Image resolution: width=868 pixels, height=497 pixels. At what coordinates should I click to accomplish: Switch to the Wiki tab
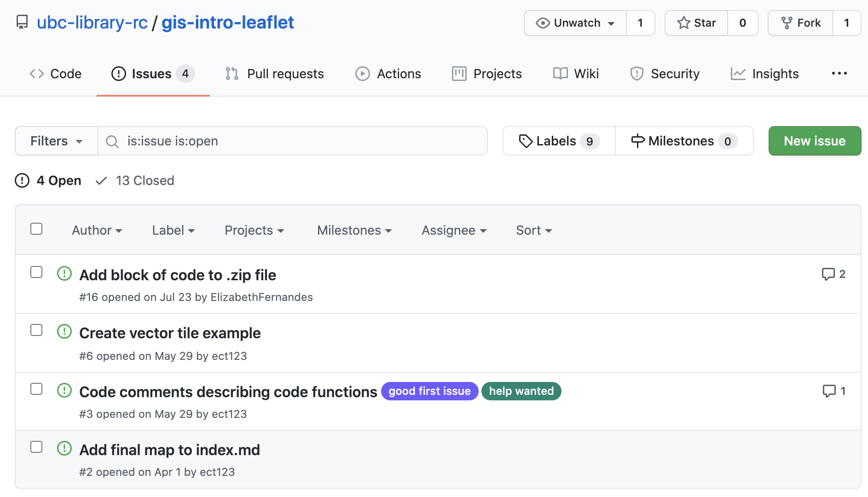576,74
